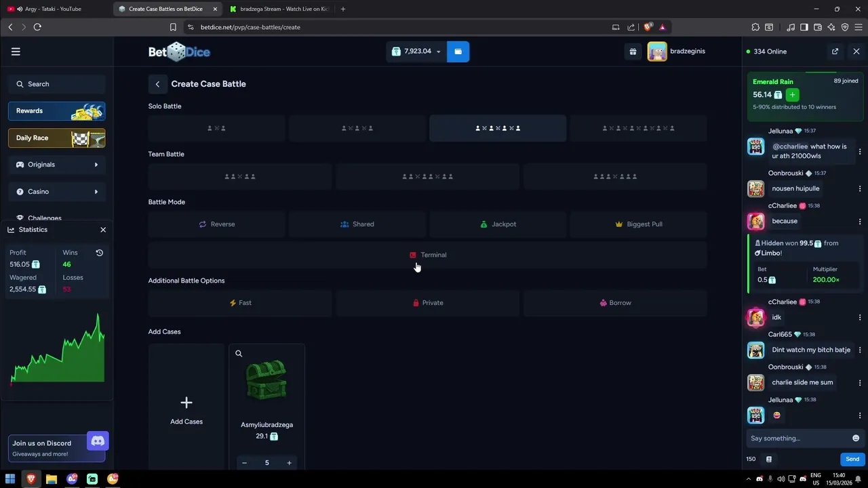The width and height of the screenshot is (868, 488).
Task: Select 3v3 team battle
Action: 615,176
